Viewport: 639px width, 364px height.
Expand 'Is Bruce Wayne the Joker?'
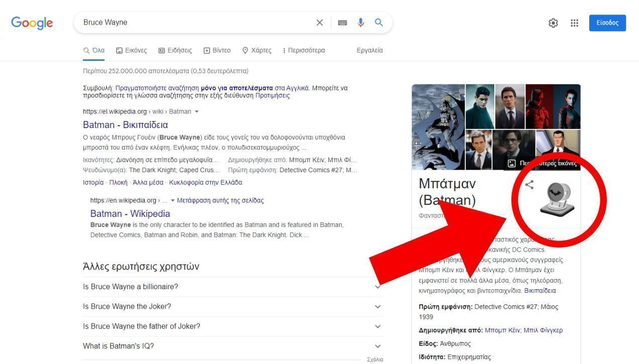click(x=233, y=306)
